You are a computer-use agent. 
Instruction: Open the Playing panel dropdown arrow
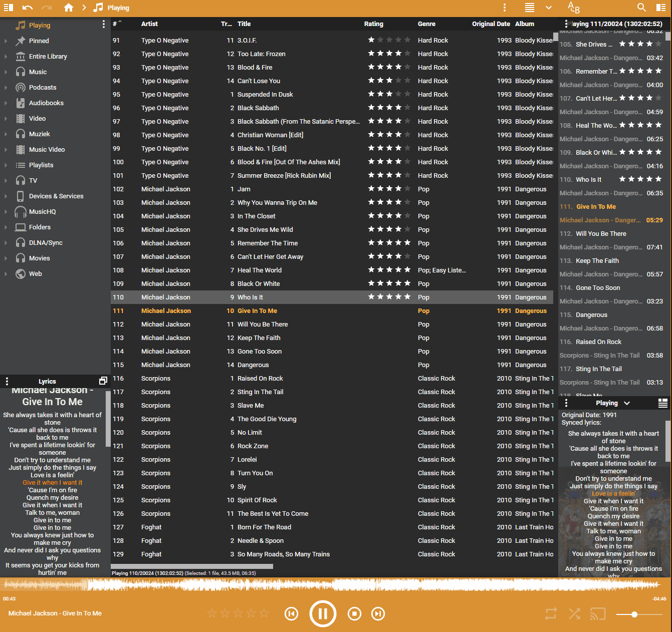[627, 403]
